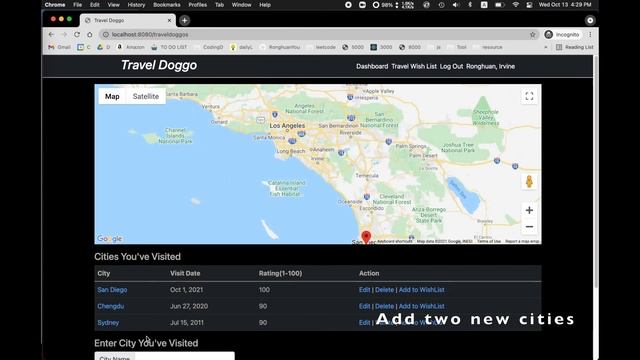Zoom out on the map
640x360 pixels.
click(x=529, y=227)
